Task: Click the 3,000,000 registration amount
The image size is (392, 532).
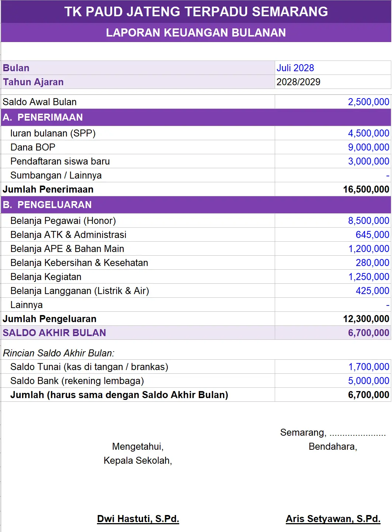Action: pos(369,161)
